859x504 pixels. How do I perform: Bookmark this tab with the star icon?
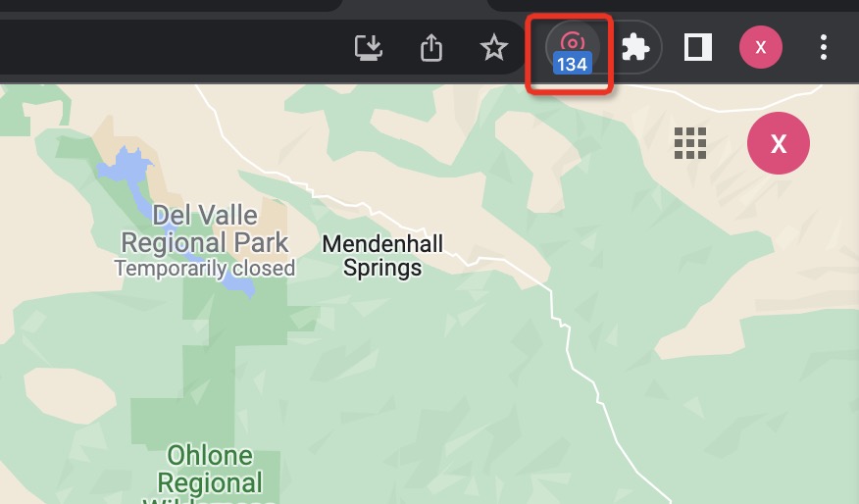(x=493, y=47)
